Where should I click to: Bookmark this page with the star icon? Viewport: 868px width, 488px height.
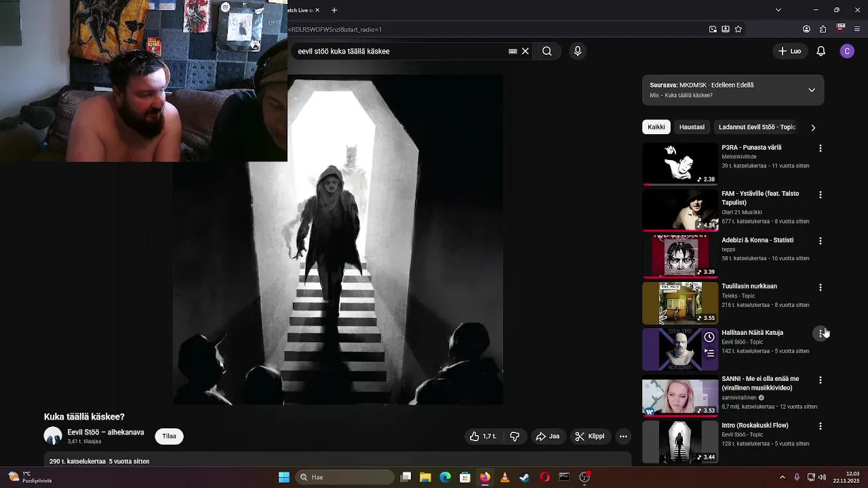738,29
